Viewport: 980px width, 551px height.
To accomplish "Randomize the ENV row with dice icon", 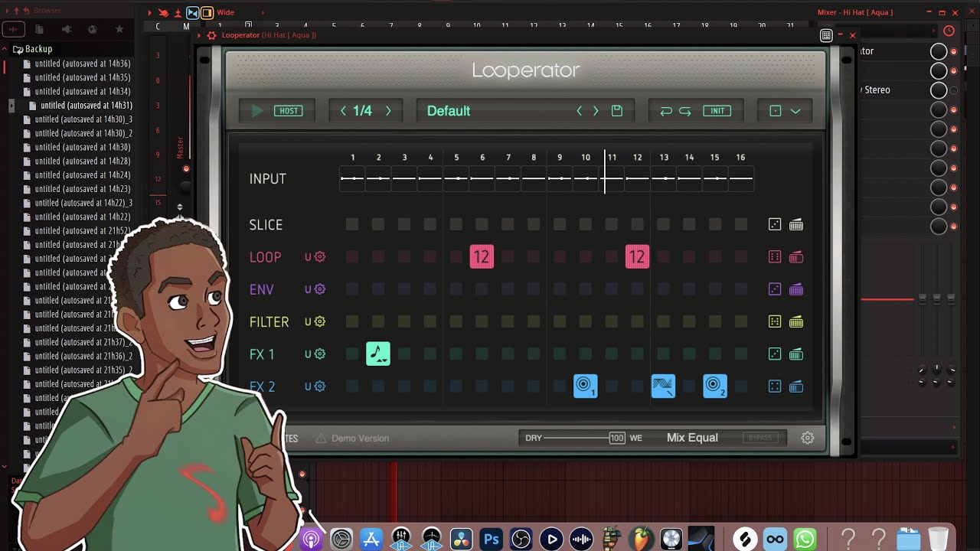I will 775,289.
